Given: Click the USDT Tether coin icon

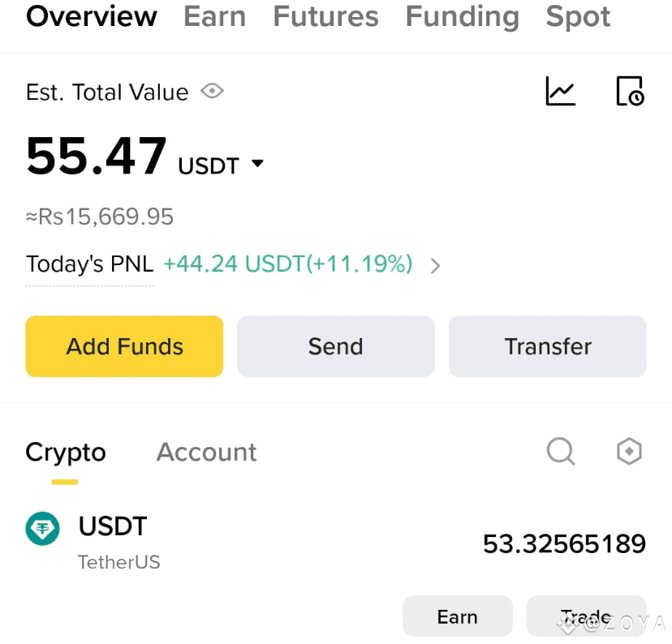Looking at the screenshot, I should [42, 528].
